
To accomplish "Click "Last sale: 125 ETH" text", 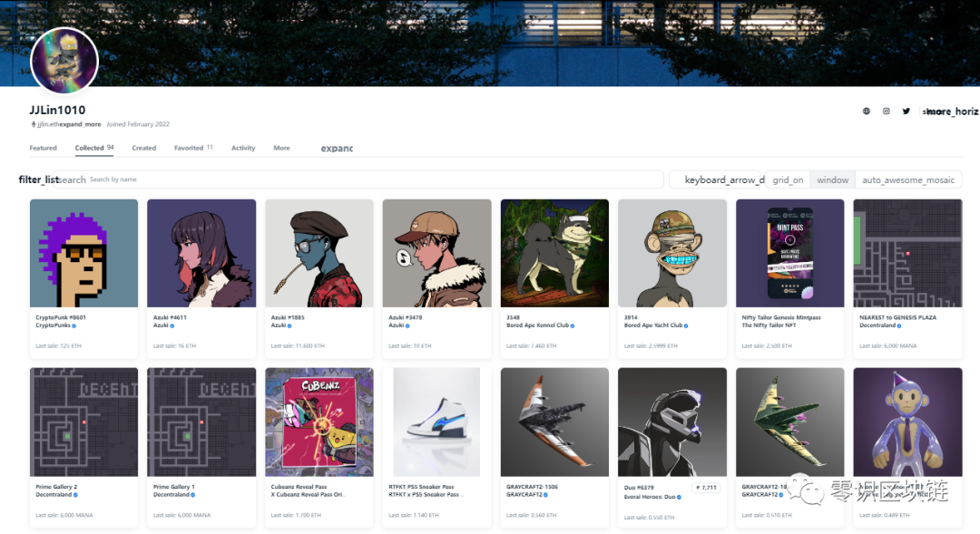I will (x=58, y=346).
